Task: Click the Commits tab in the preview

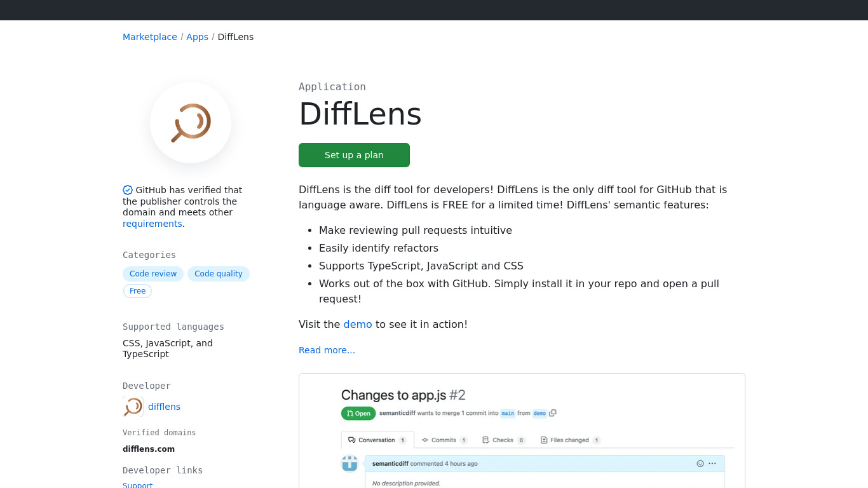Action: click(445, 440)
